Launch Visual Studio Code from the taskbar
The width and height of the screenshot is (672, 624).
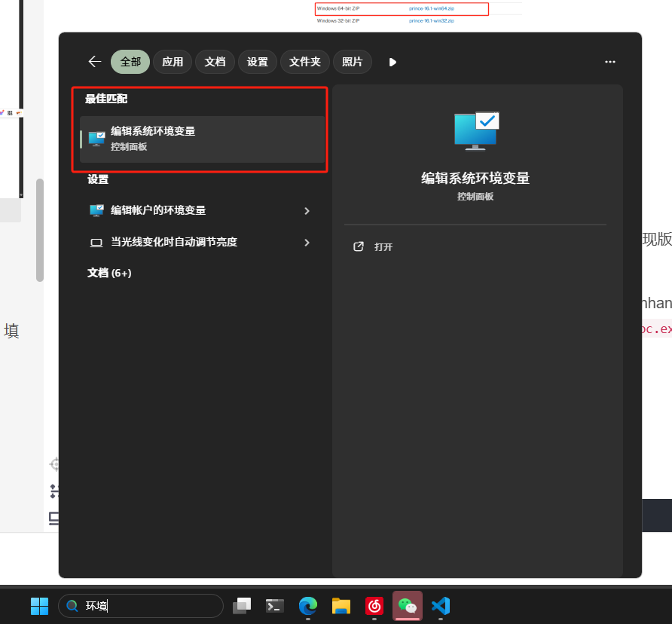click(440, 606)
